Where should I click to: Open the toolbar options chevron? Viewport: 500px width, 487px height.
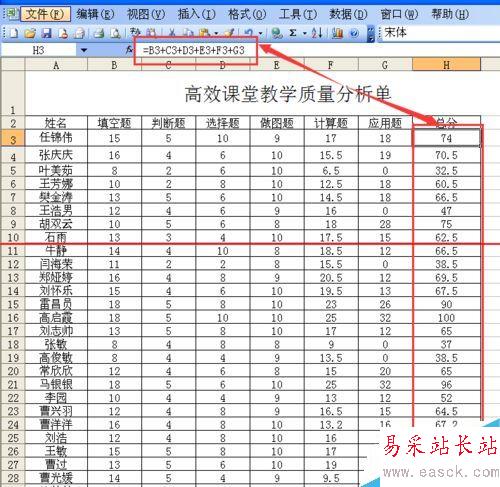point(371,34)
